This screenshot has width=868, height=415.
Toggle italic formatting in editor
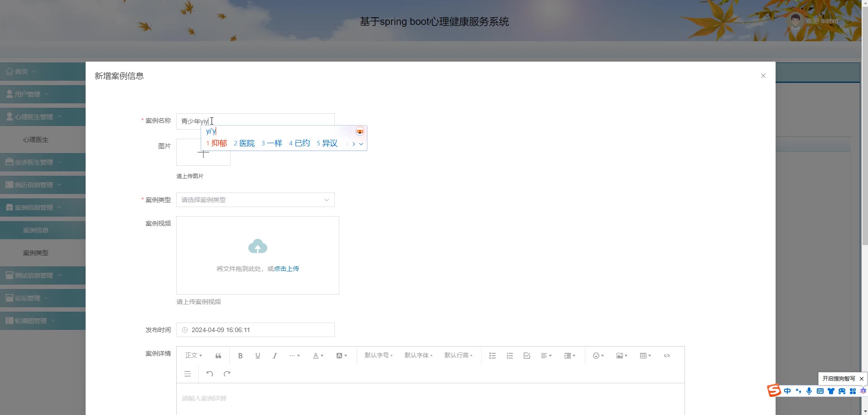tap(275, 356)
